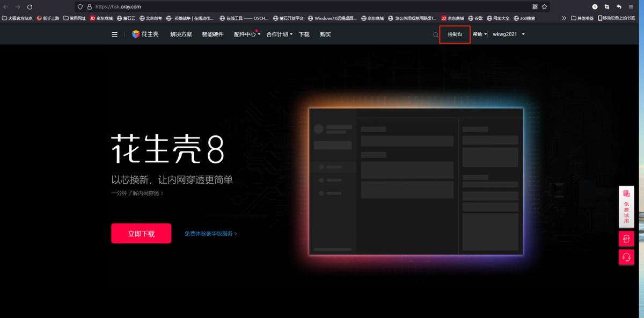Open the Windows10远程桌面 bookmark

pos(332,18)
